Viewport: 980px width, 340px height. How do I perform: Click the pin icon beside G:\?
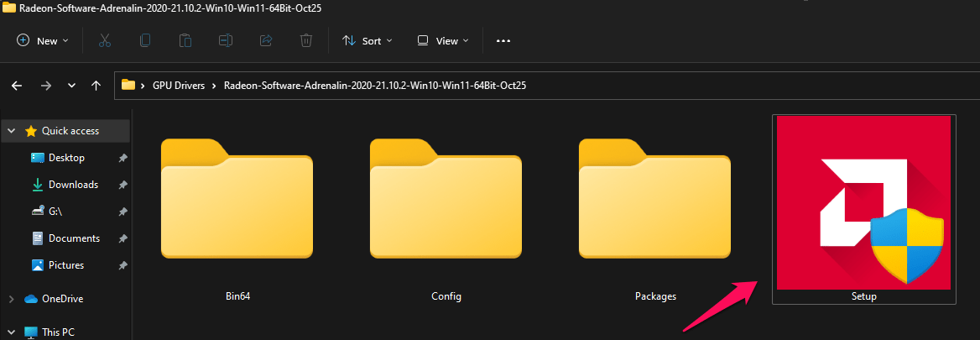122,212
